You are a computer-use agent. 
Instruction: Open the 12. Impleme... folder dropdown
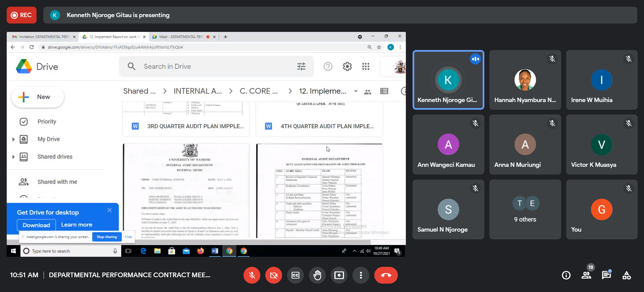point(356,91)
